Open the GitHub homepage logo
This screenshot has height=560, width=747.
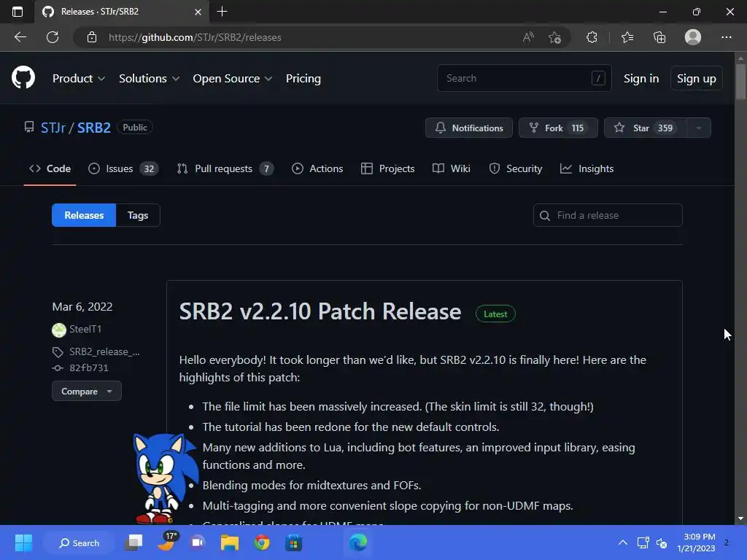(23, 77)
